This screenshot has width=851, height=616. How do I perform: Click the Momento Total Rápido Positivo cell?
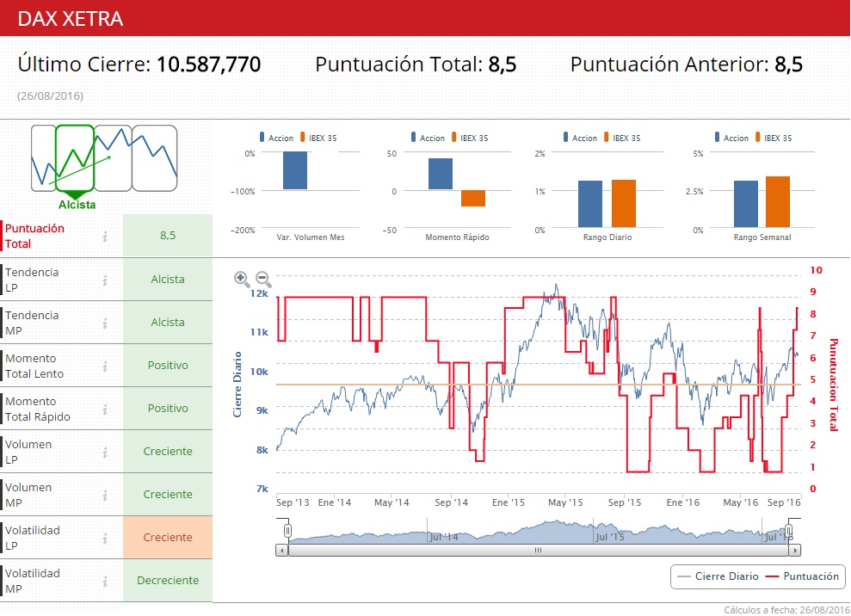click(168, 408)
